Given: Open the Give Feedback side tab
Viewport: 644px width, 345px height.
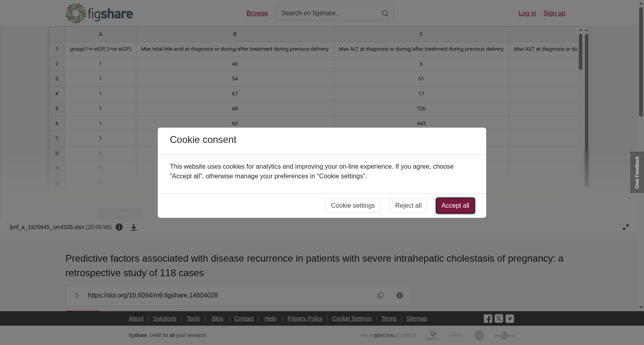Looking at the screenshot, I should pos(637,172).
